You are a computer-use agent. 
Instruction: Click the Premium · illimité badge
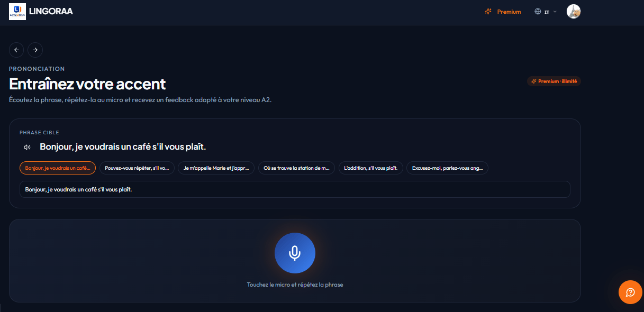click(x=554, y=81)
